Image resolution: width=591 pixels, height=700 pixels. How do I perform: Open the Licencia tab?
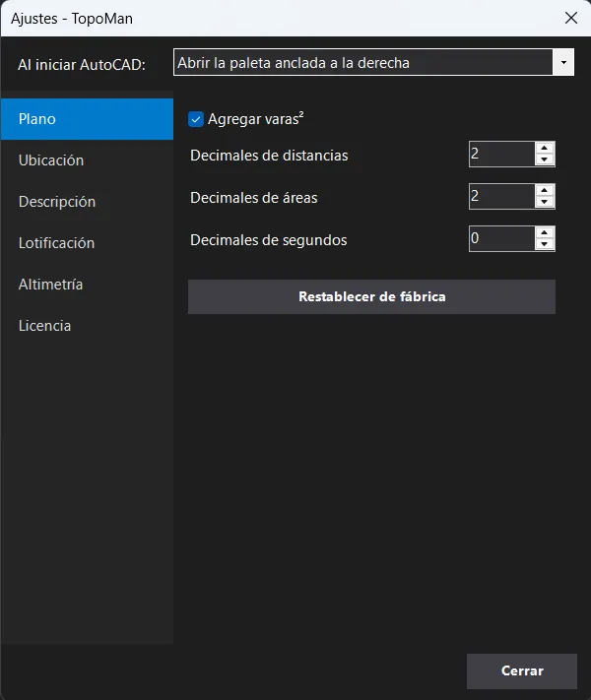(87, 326)
